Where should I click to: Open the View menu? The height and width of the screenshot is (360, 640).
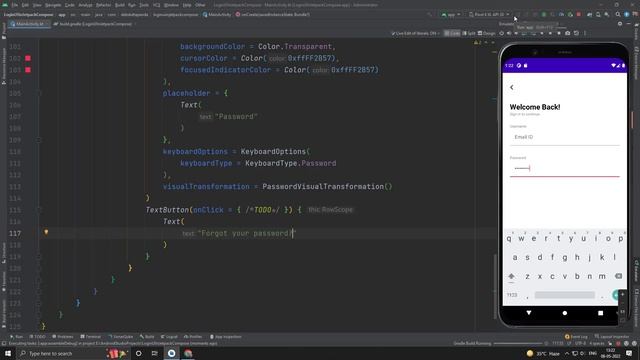point(37,5)
